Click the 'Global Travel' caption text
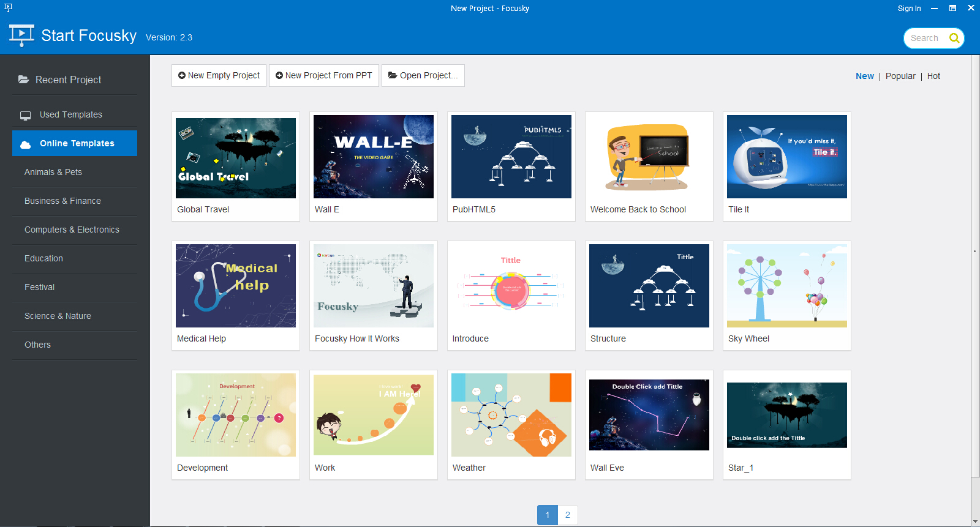 203,209
